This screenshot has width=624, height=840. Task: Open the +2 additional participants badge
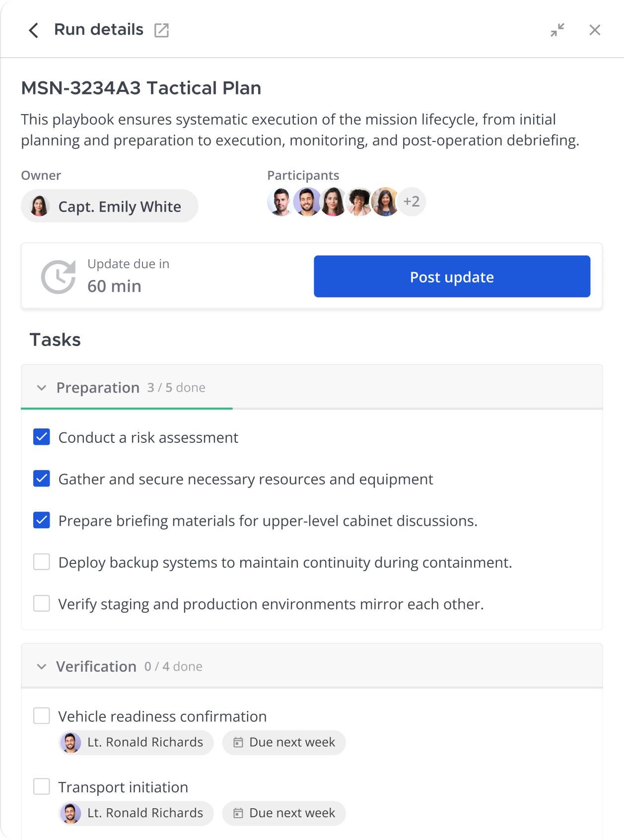click(x=412, y=202)
